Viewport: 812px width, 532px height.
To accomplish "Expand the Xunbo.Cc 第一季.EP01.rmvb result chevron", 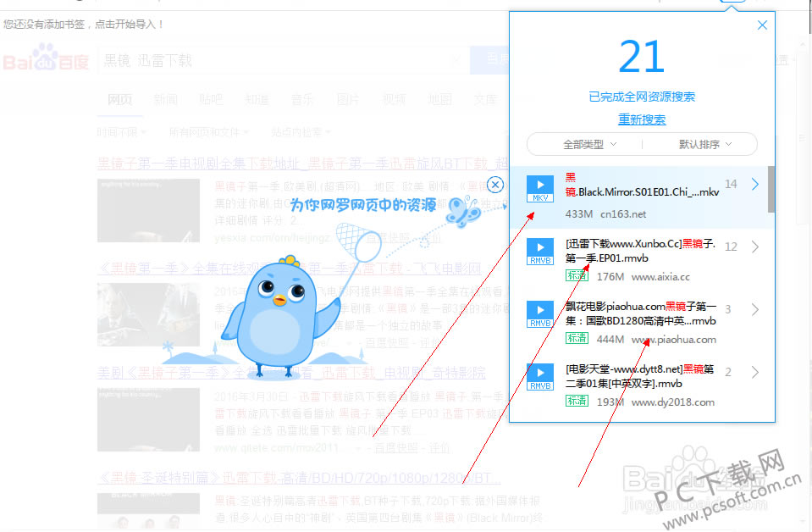I will click(x=755, y=247).
